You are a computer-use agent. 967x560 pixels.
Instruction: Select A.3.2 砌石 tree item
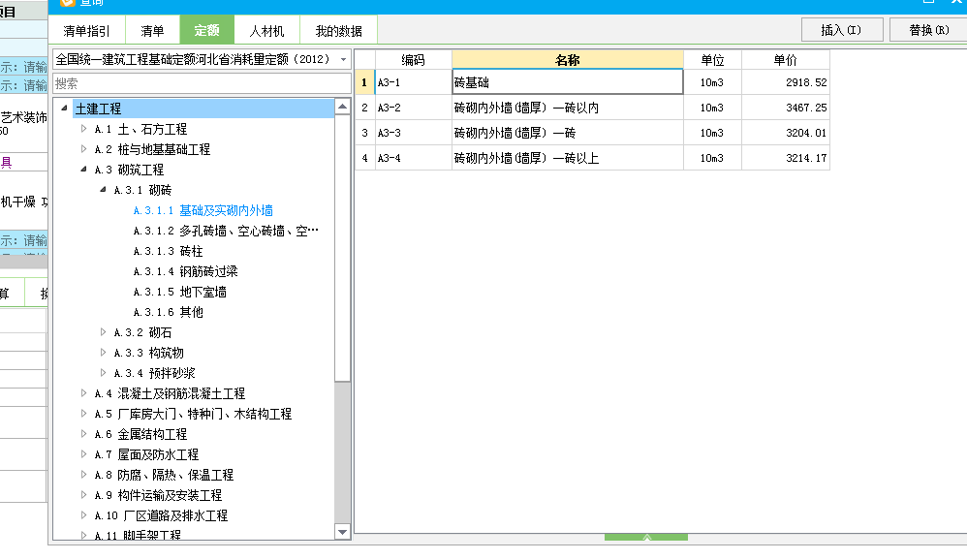click(142, 332)
